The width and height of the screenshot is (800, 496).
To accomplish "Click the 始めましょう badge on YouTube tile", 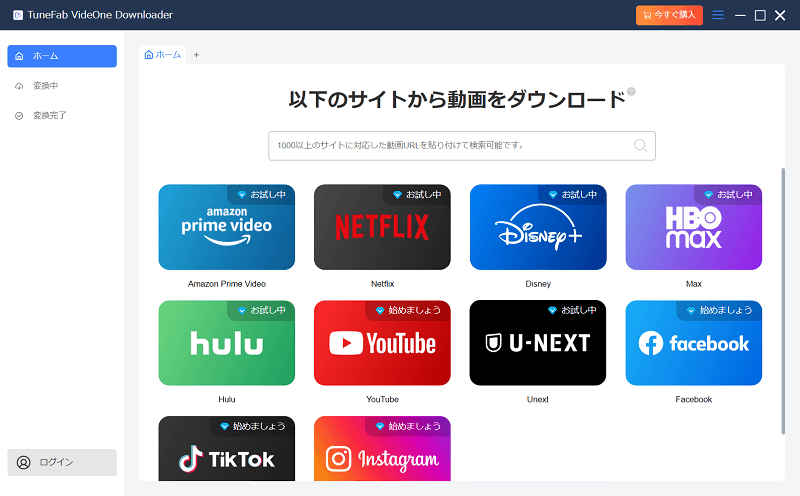I will [409, 310].
